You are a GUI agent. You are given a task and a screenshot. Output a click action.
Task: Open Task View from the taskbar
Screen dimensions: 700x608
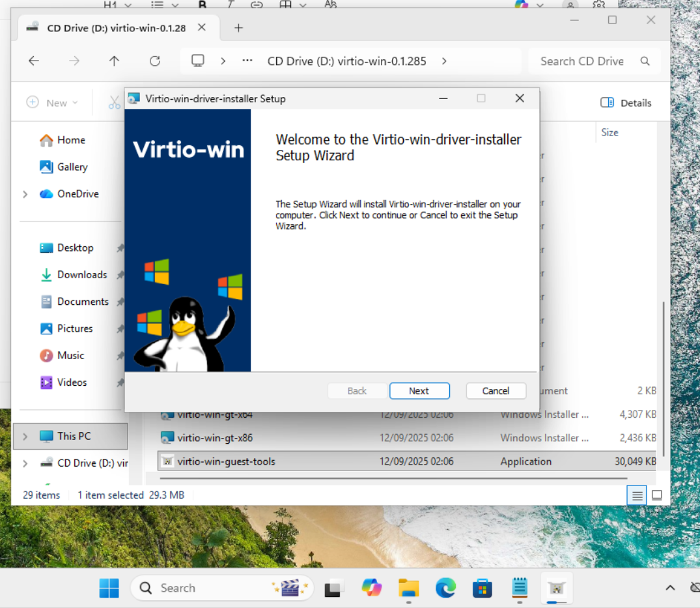[x=334, y=588]
